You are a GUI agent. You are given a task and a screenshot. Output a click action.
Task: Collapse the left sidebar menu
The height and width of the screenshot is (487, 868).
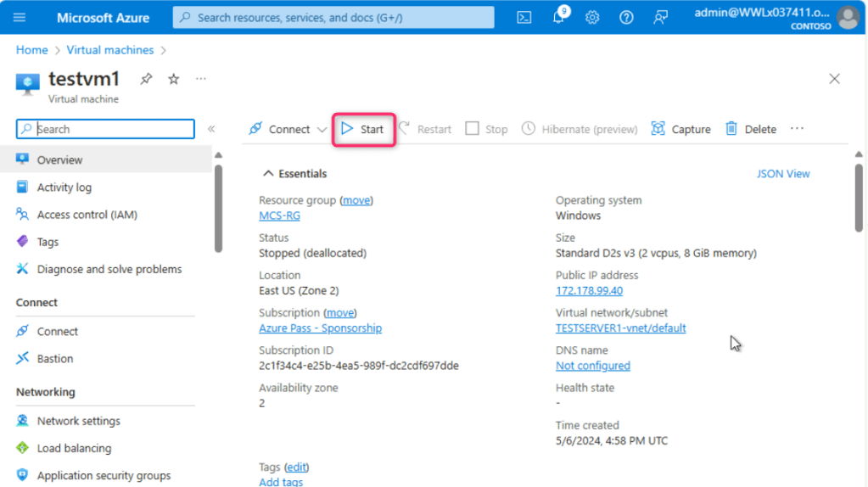[x=211, y=129]
